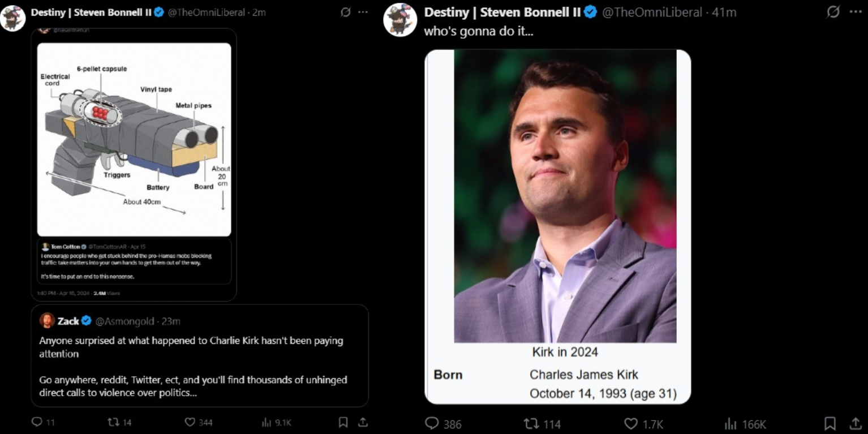Open the @TheOmniLiberal handle on the 41m tweet

pyautogui.click(x=651, y=12)
